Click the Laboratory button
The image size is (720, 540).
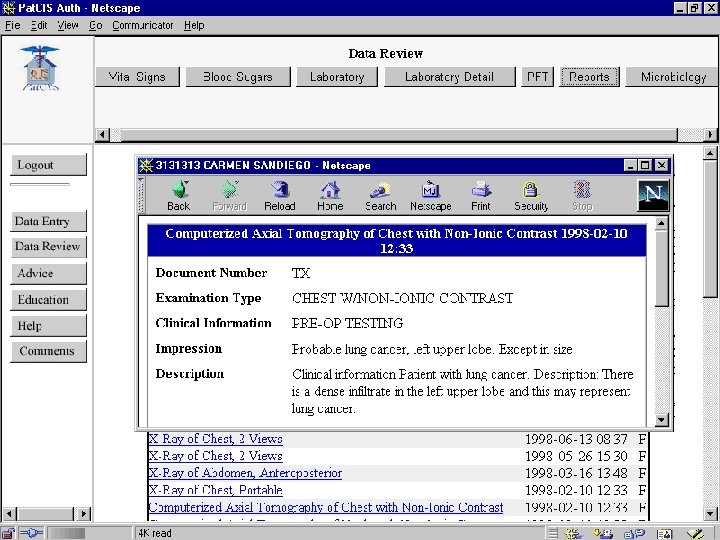(337, 77)
